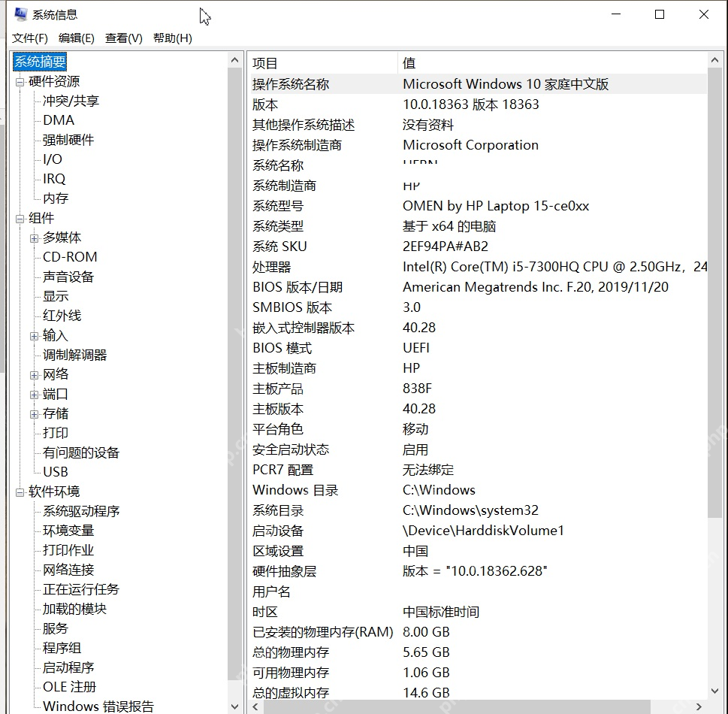Screen dimensions: 728x714
Task: Select the 处理器 row
Action: [x=479, y=267]
